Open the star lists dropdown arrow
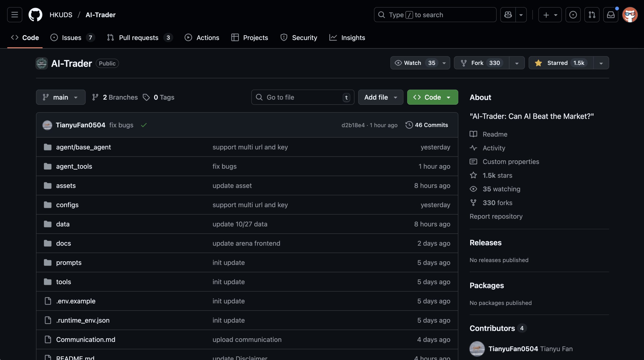Viewport: 644px width, 360px height. (x=601, y=63)
